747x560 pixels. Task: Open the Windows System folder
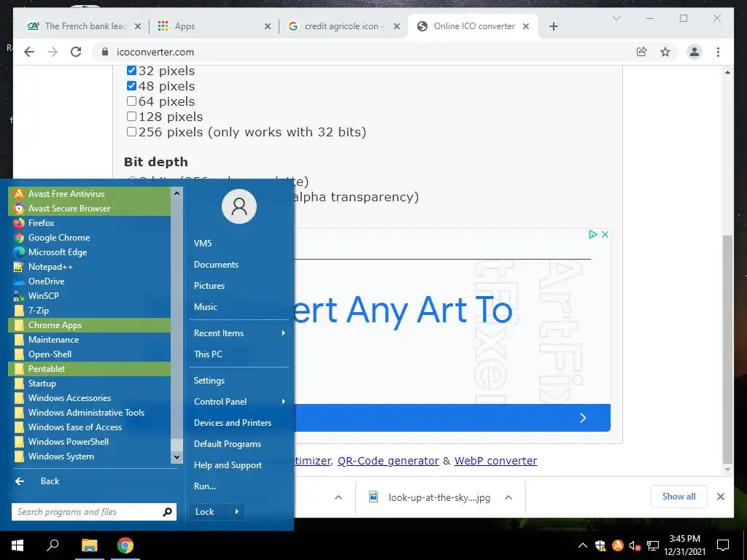89,456
